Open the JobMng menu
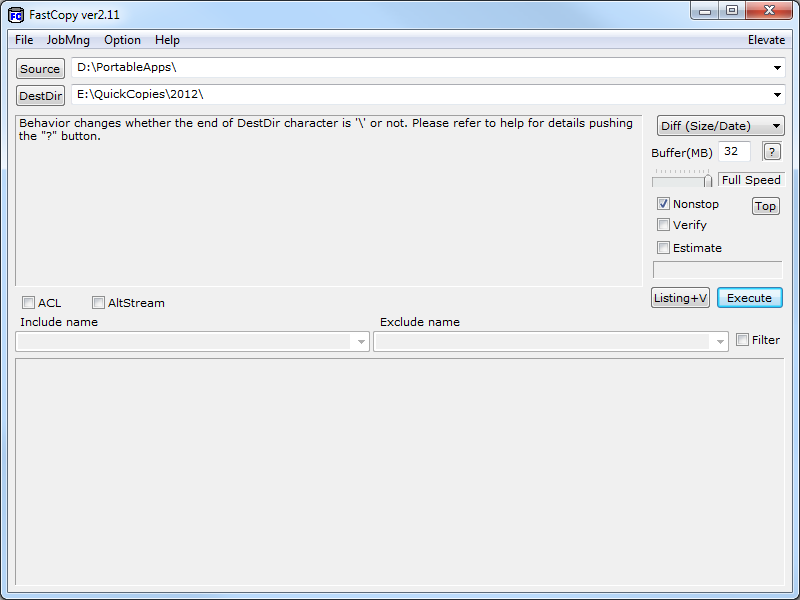 click(67, 40)
